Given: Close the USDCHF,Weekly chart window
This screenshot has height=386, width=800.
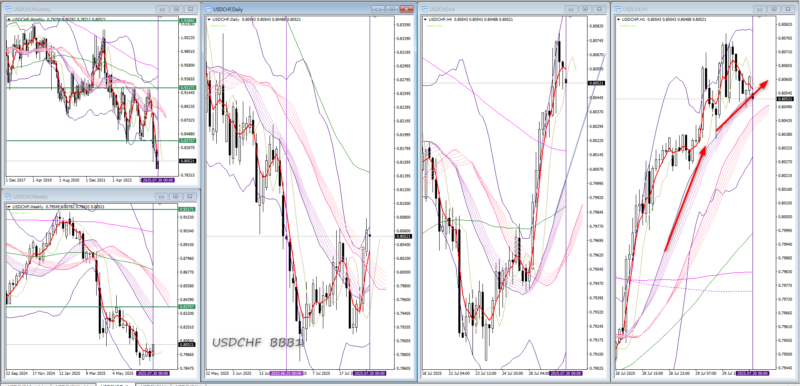Looking at the screenshot, I should coord(191,196).
